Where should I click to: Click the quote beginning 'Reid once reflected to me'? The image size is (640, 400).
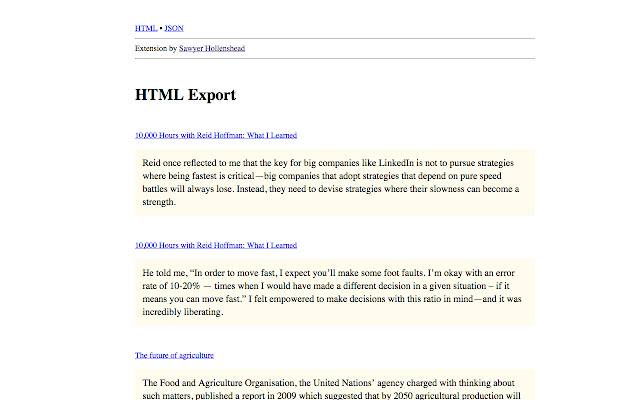coord(335,182)
